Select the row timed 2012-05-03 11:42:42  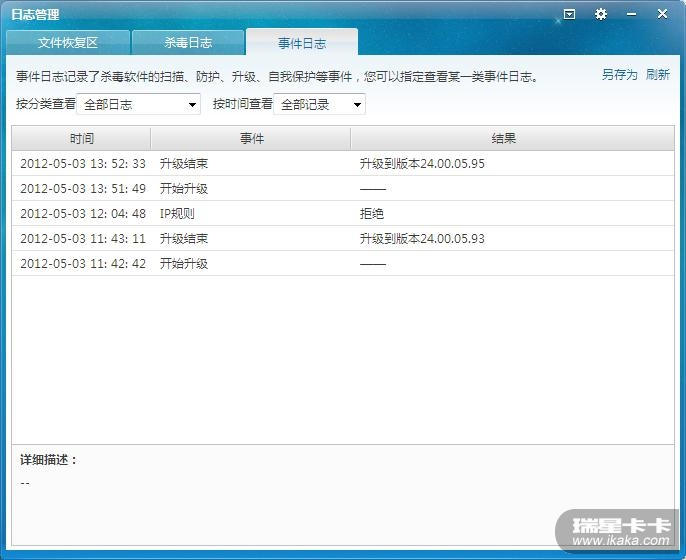point(343,263)
